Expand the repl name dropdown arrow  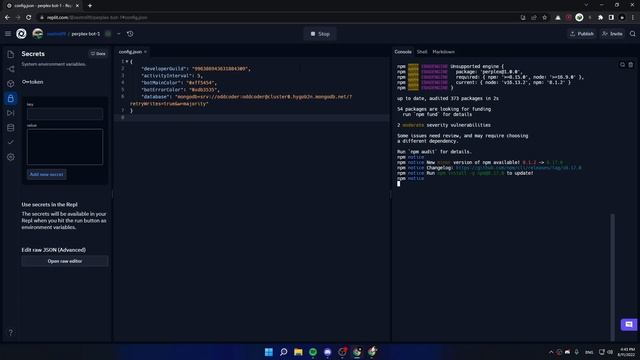pyautogui.click(x=119, y=34)
